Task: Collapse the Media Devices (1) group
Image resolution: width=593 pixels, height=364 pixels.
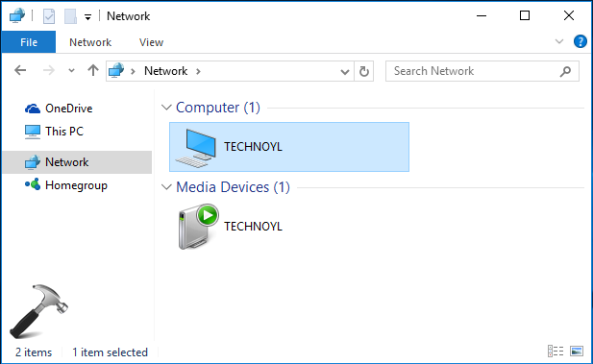Action: [x=166, y=187]
